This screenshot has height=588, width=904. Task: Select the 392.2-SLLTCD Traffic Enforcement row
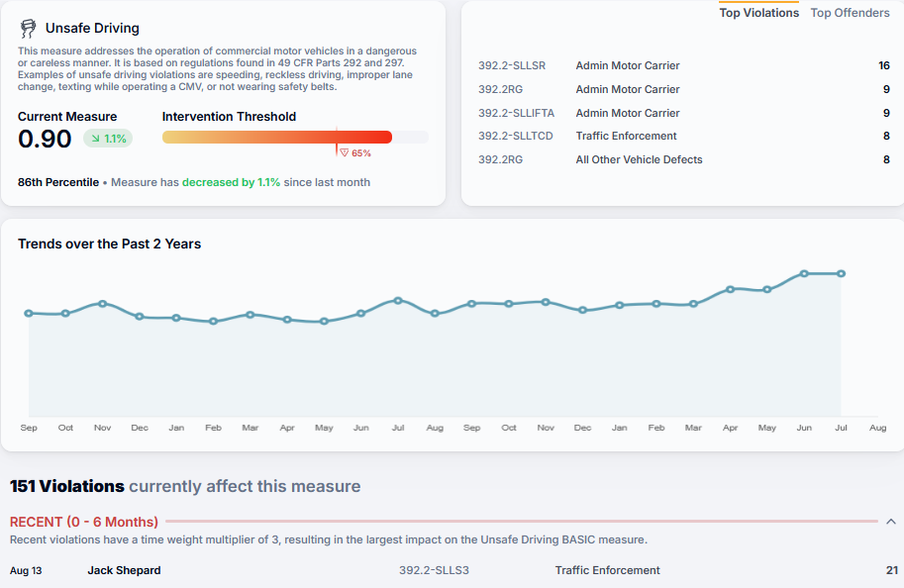683,136
